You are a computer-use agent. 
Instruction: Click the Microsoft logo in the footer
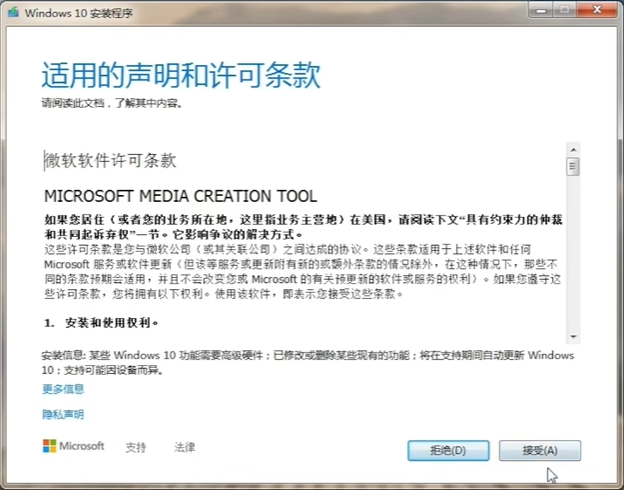(x=73, y=446)
